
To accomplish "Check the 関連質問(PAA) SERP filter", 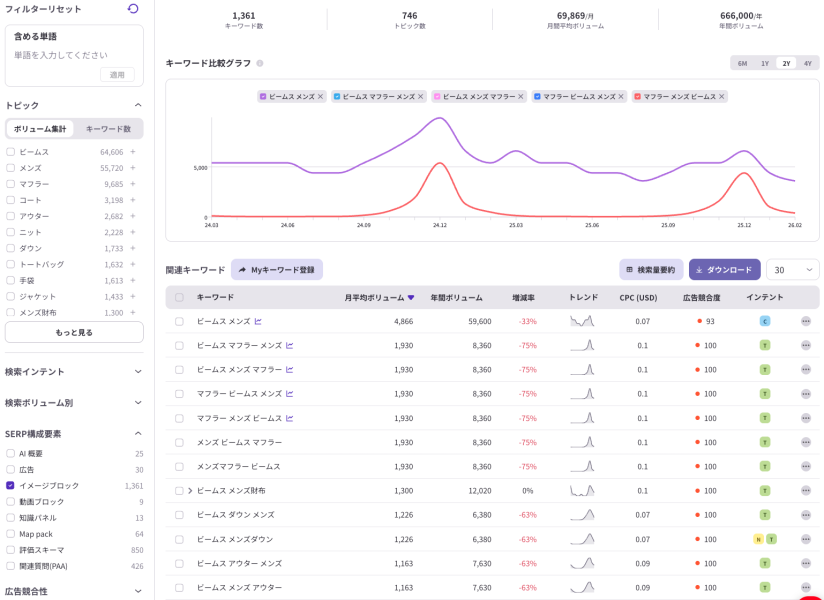I will point(11,566).
